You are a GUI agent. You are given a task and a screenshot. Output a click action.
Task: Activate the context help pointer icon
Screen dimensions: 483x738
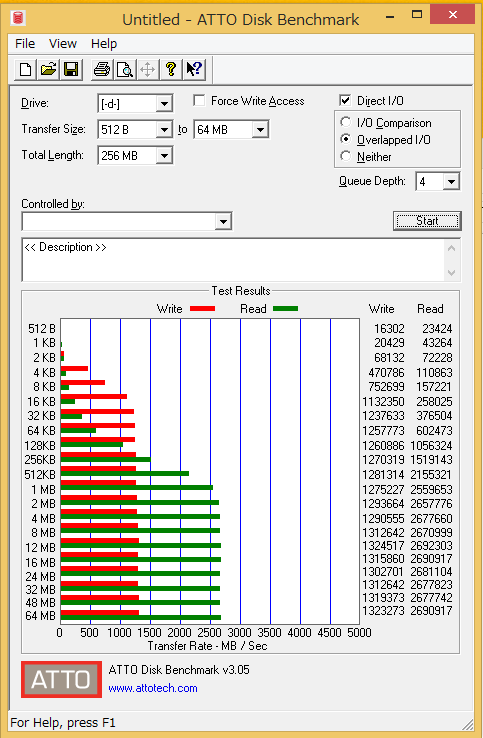[194, 70]
